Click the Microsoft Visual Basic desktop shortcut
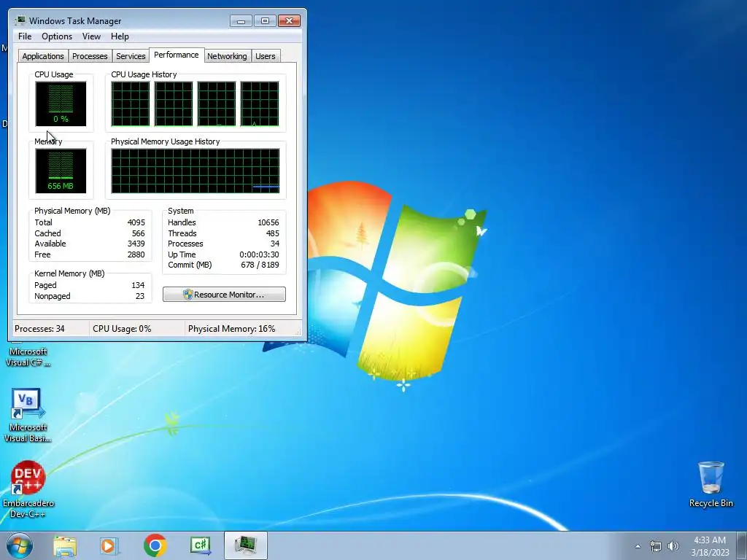The image size is (747, 560). [x=28, y=415]
